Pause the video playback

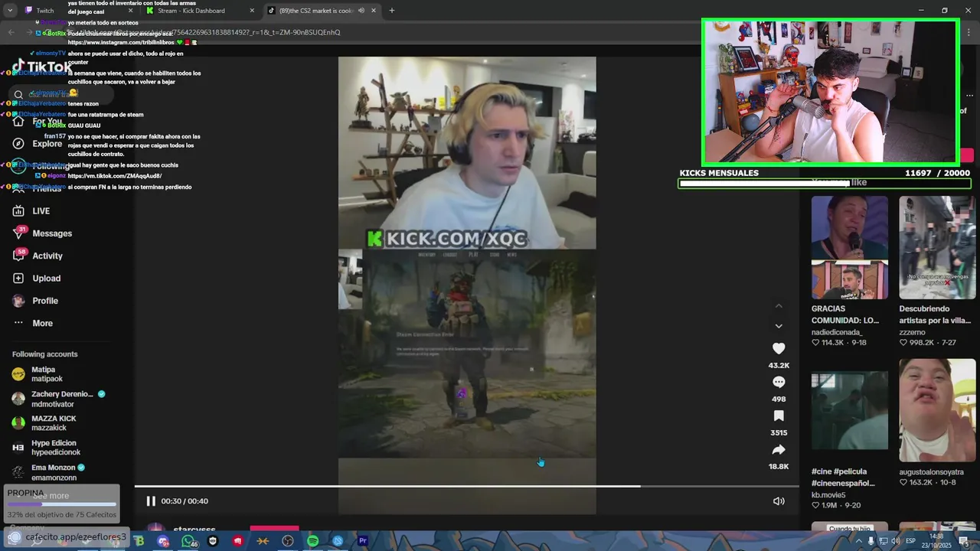[151, 501]
